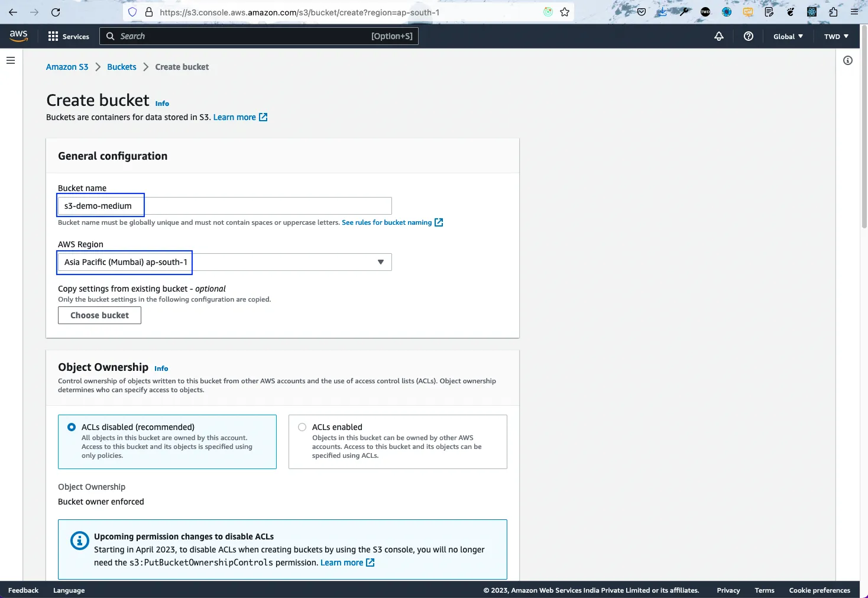The width and height of the screenshot is (868, 598).
Task: Click the notes and pencil extension icon
Action: (769, 12)
